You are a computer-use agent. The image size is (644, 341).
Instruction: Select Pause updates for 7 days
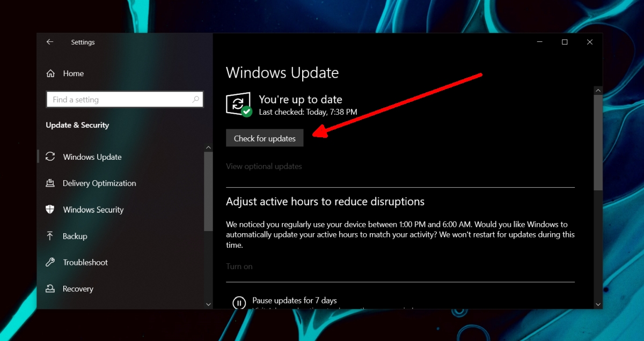295,300
